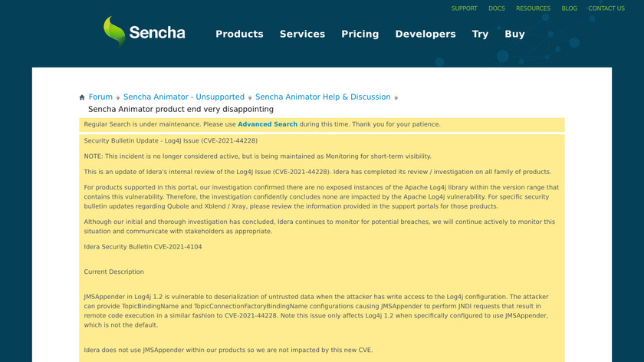The width and height of the screenshot is (644, 362).
Task: Go to the Support link
Action: (464, 8)
